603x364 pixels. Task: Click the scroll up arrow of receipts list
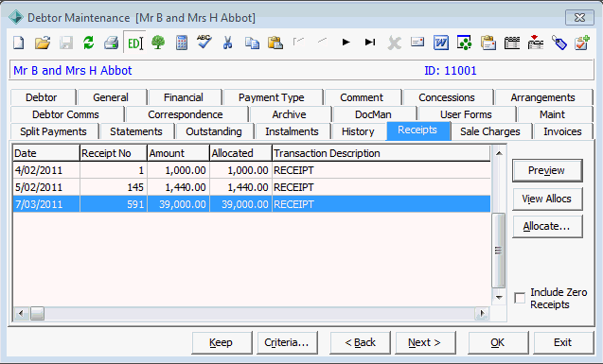pyautogui.click(x=499, y=153)
